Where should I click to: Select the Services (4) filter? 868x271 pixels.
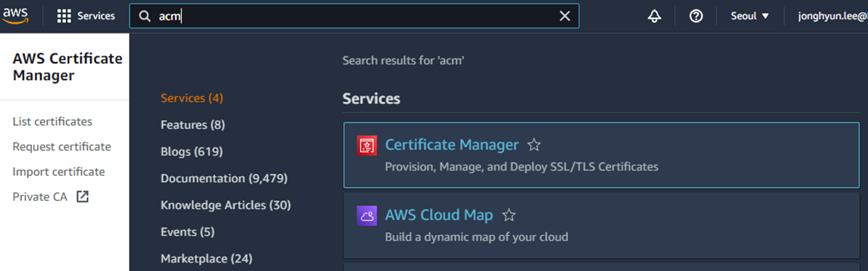click(x=192, y=98)
